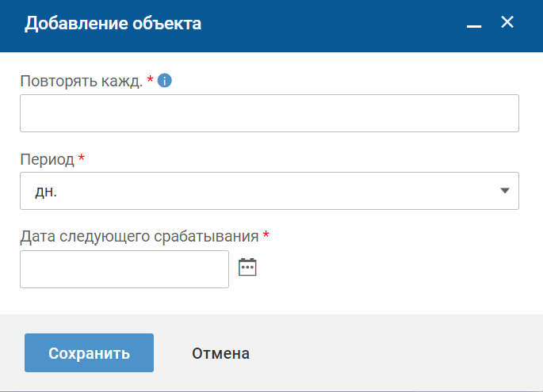The height and width of the screenshot is (392, 543).
Task: Click the red asterisk after "Период"
Action: click(x=82, y=158)
